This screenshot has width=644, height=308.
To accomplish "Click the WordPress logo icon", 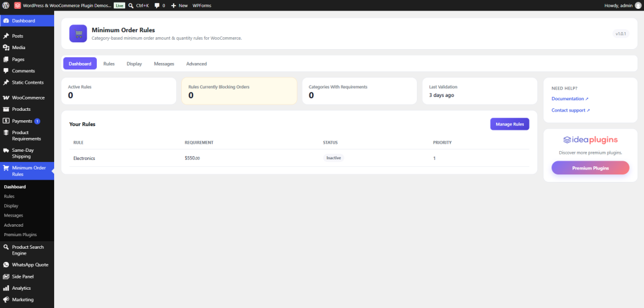I will (6, 5).
